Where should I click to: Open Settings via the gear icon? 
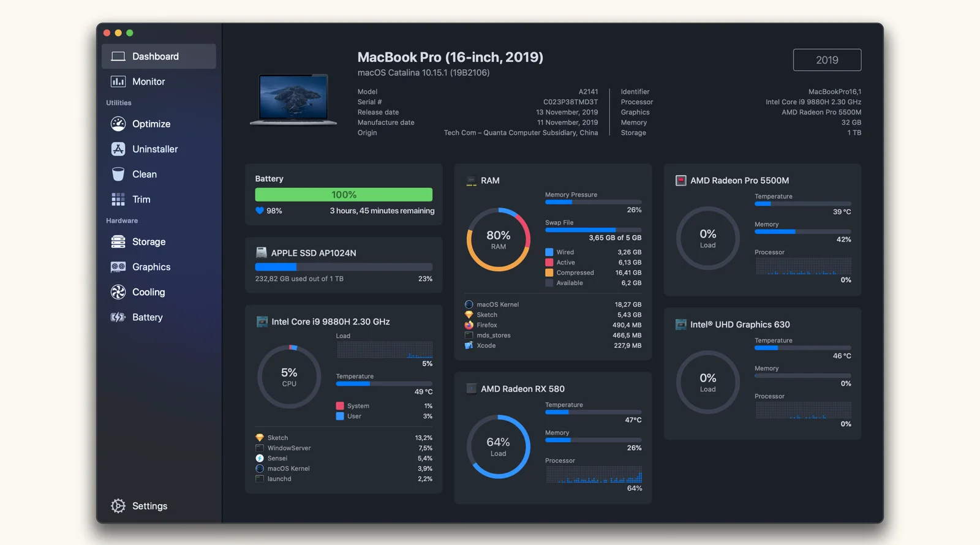click(118, 506)
